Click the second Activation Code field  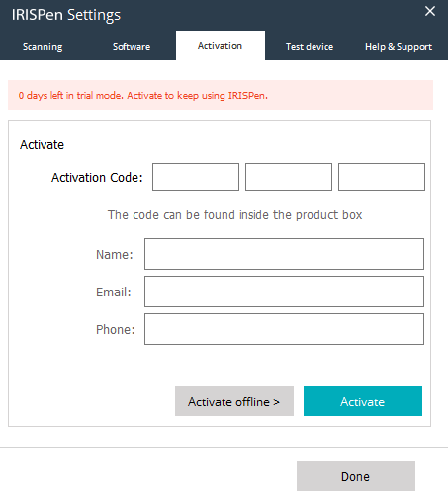pos(289,177)
